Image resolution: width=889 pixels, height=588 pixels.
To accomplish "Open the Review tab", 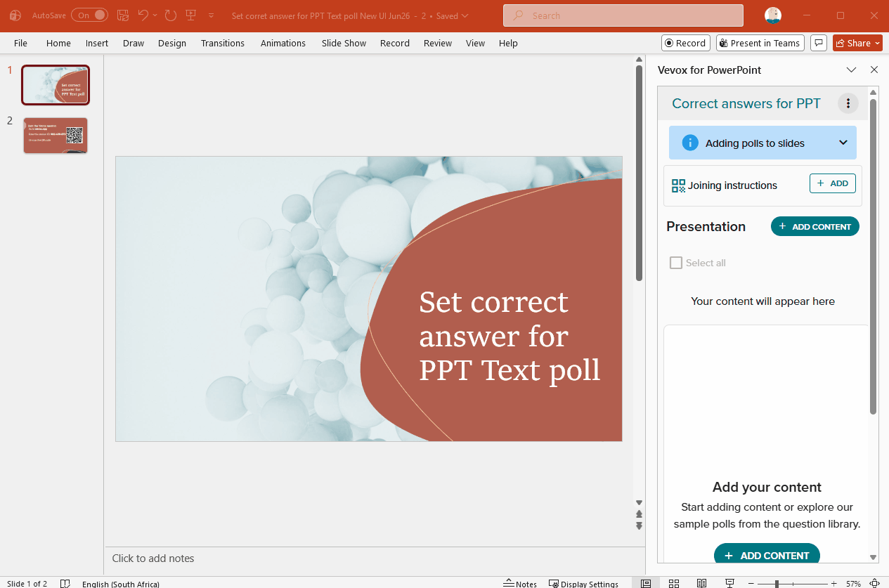I will 438,43.
